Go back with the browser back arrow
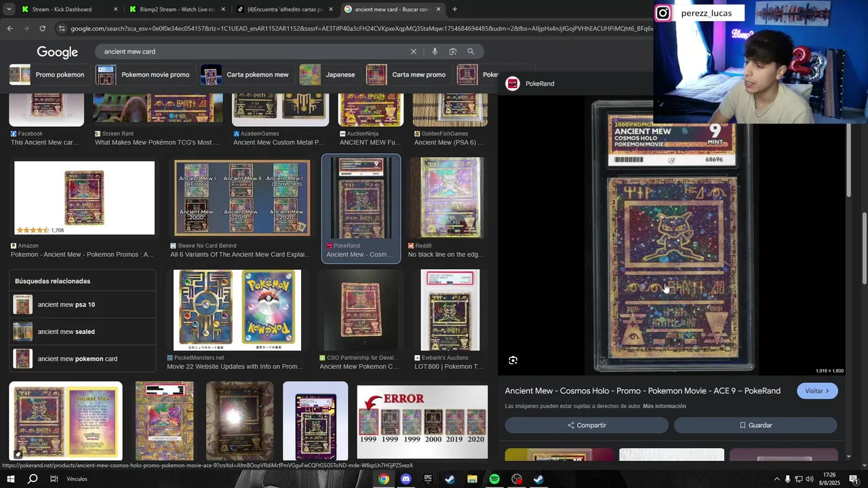Image resolution: width=868 pixels, height=488 pixels. tap(9, 28)
